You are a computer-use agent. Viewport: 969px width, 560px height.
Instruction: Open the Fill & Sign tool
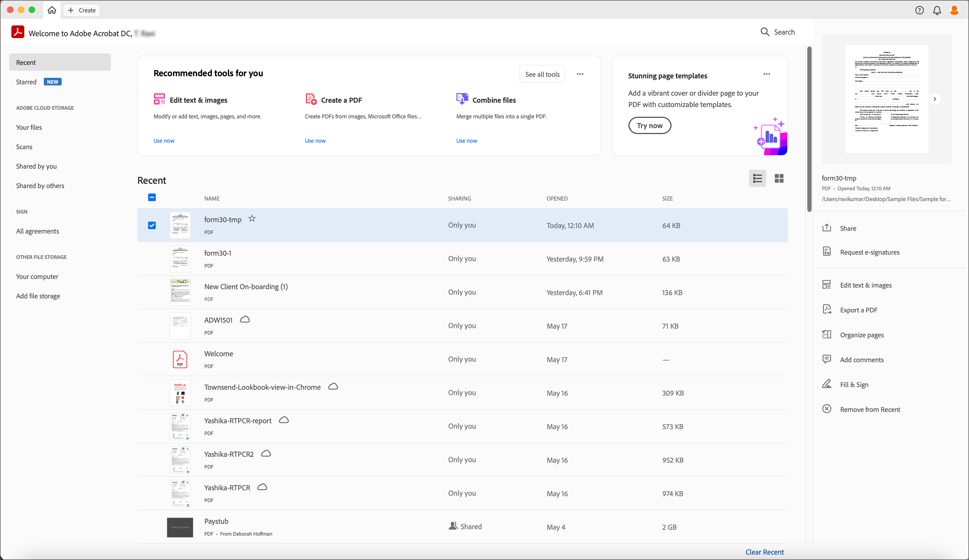click(x=854, y=384)
